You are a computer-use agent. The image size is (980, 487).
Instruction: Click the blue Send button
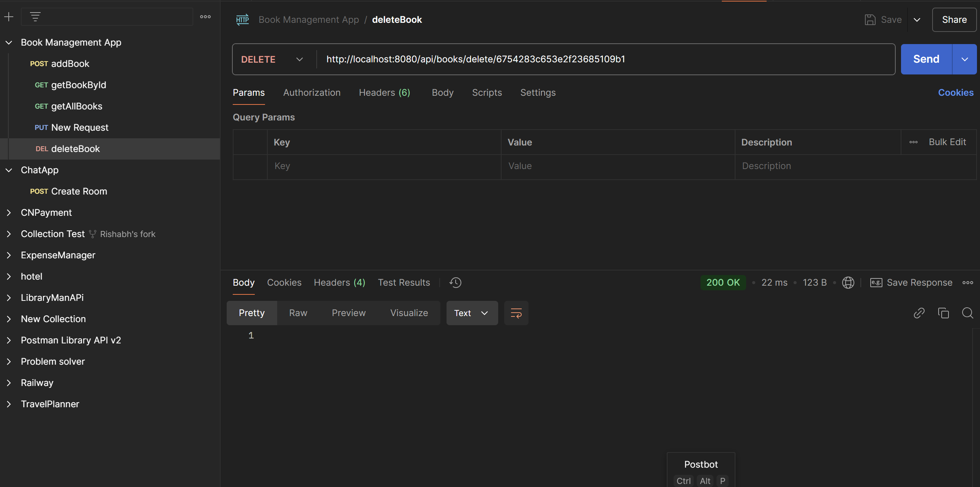click(926, 59)
